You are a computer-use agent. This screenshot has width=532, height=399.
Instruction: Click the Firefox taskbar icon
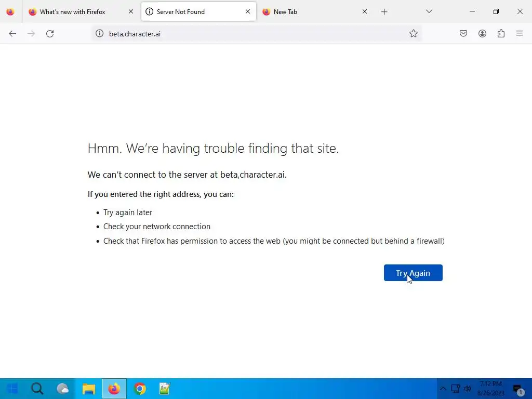[114, 389]
